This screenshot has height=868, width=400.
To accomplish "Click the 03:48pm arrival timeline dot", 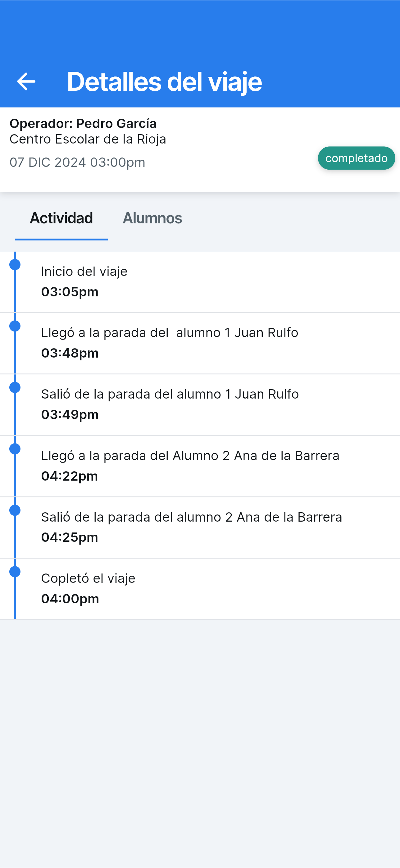I will 15,326.
